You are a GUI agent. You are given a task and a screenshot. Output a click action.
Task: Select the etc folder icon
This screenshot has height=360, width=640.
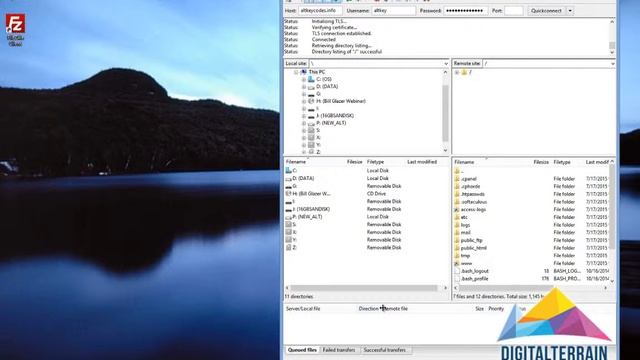[x=457, y=217]
